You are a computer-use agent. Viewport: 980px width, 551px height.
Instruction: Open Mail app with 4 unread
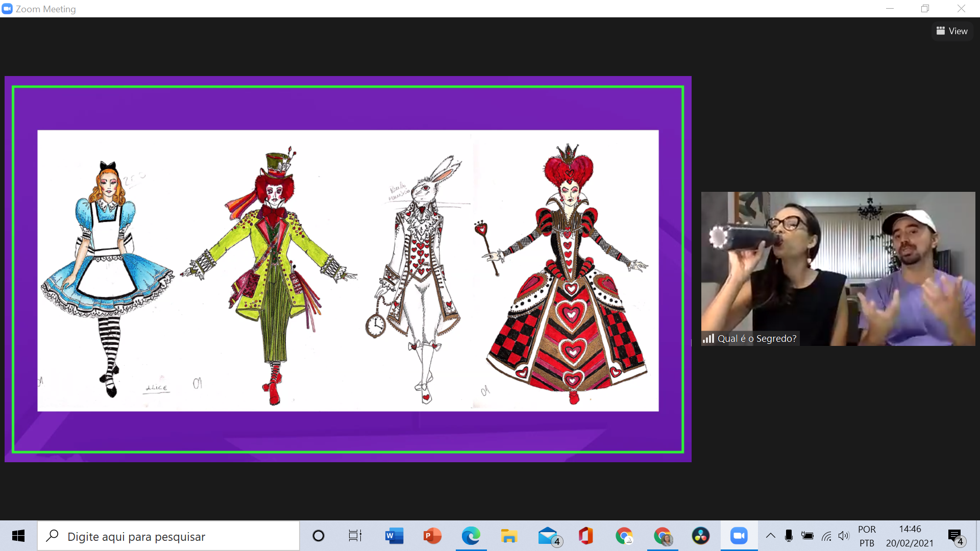(x=548, y=536)
